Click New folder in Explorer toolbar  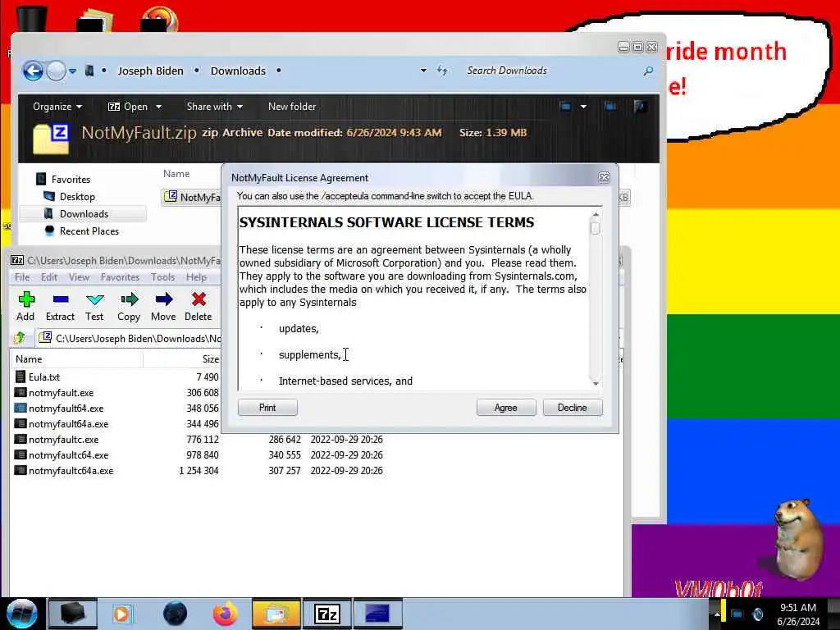coord(292,107)
